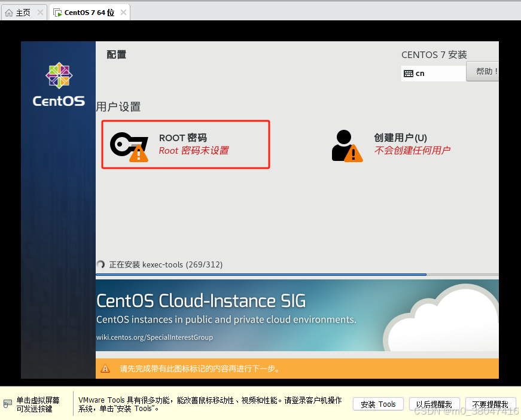521x420 pixels.
Task: Click the installation progress bar
Action: click(297, 275)
